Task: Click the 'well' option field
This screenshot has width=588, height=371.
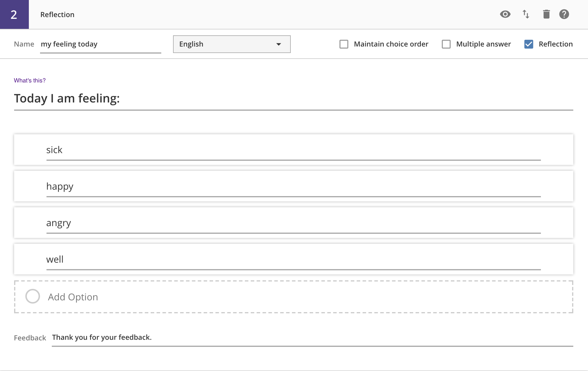Action: (293, 260)
